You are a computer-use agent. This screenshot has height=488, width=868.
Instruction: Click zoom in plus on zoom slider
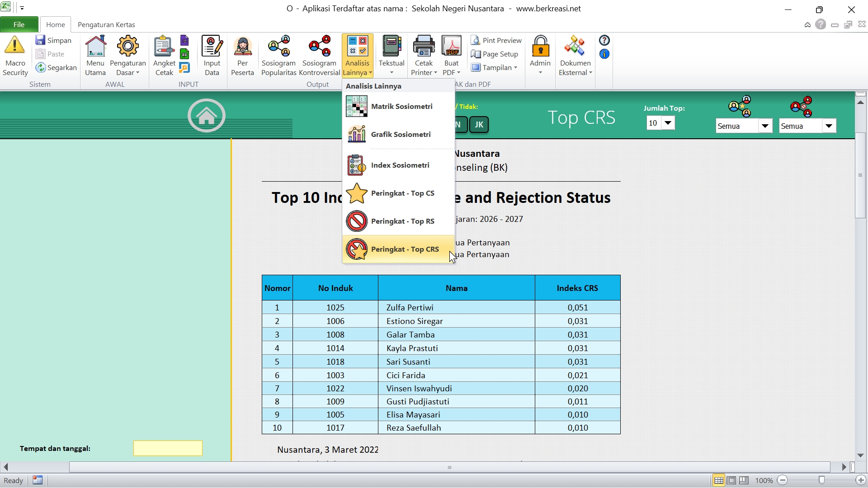coord(861,480)
